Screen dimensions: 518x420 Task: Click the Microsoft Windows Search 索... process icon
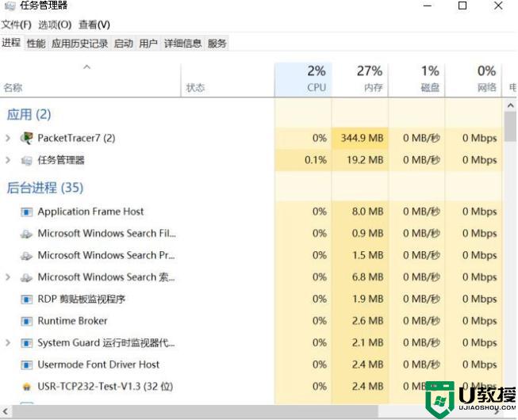pyautogui.click(x=26, y=277)
